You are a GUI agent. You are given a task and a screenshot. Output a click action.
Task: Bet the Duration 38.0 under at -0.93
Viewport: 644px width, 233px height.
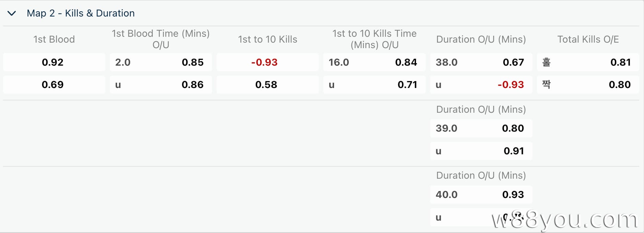point(481,85)
